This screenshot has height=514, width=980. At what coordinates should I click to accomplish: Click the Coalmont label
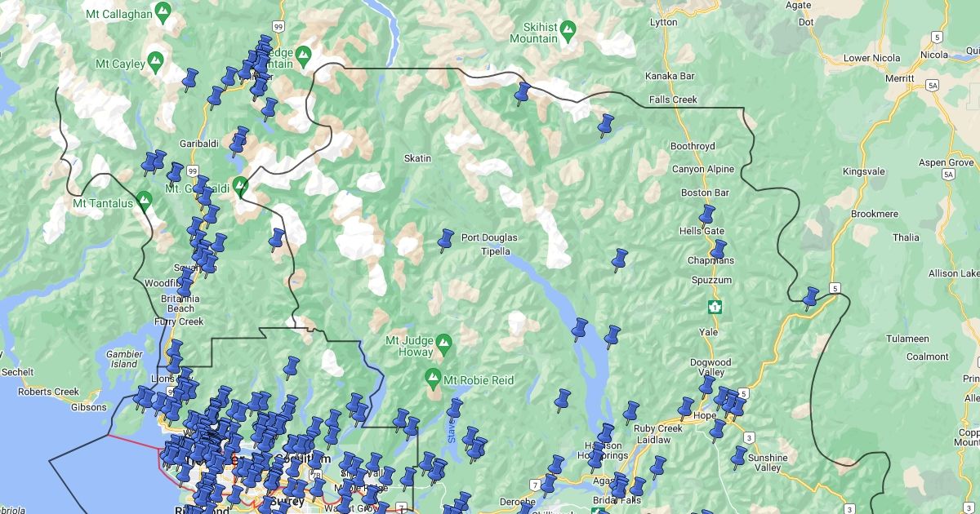point(928,357)
